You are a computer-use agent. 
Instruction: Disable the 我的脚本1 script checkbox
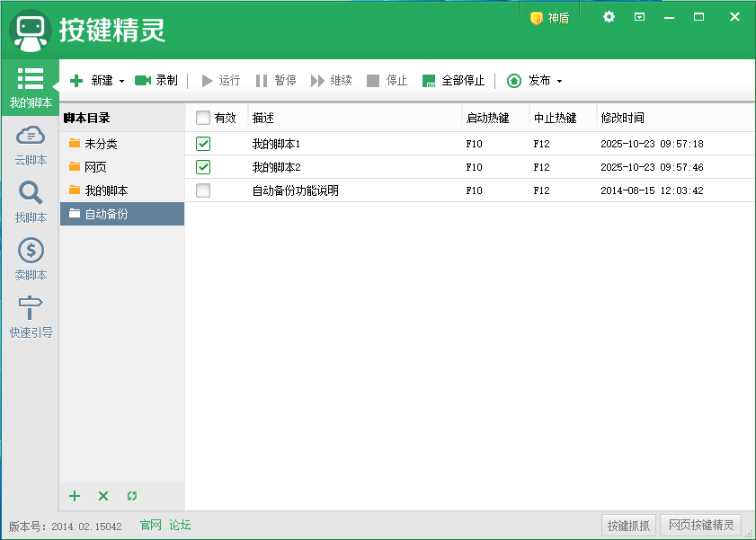(203, 143)
